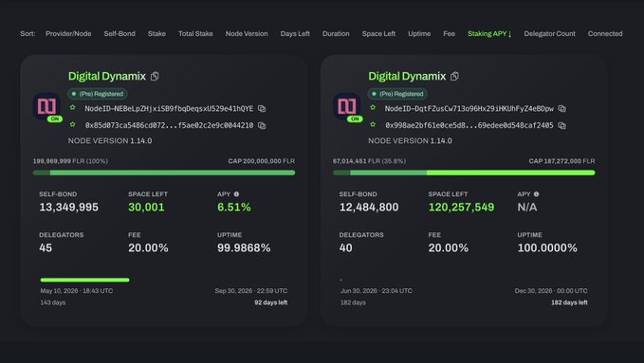Image resolution: width=644 pixels, height=363 pixels.
Task: Click May 10, 2026 start date
Action: [x=77, y=291]
